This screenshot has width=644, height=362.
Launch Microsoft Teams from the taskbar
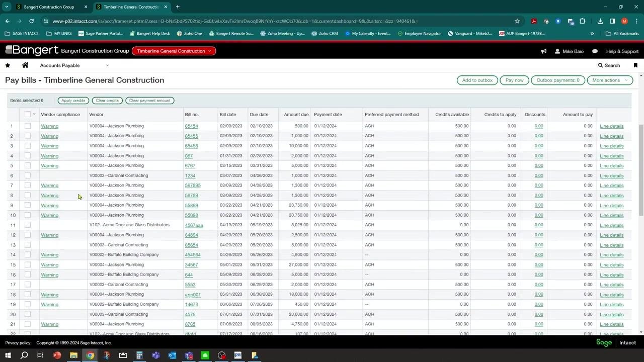tap(156, 355)
